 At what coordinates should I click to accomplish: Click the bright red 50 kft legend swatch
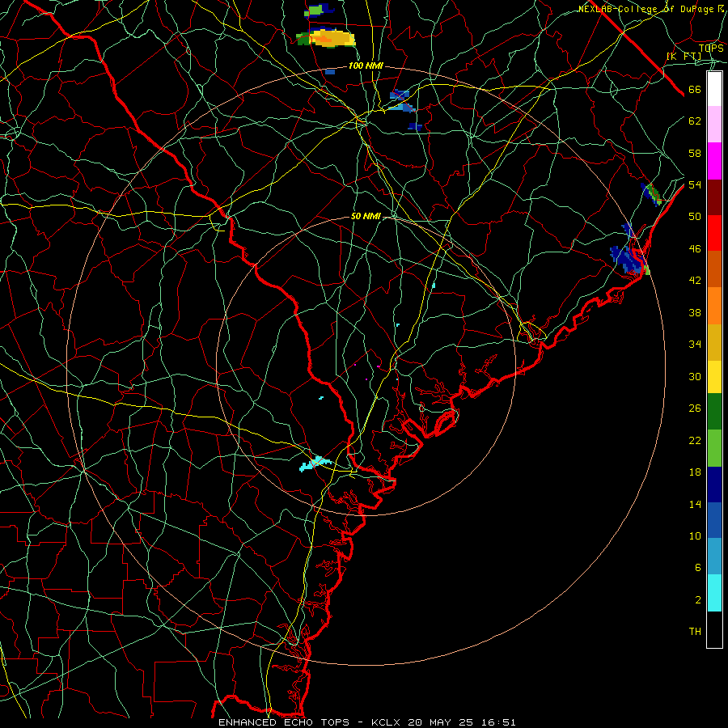coord(714,233)
